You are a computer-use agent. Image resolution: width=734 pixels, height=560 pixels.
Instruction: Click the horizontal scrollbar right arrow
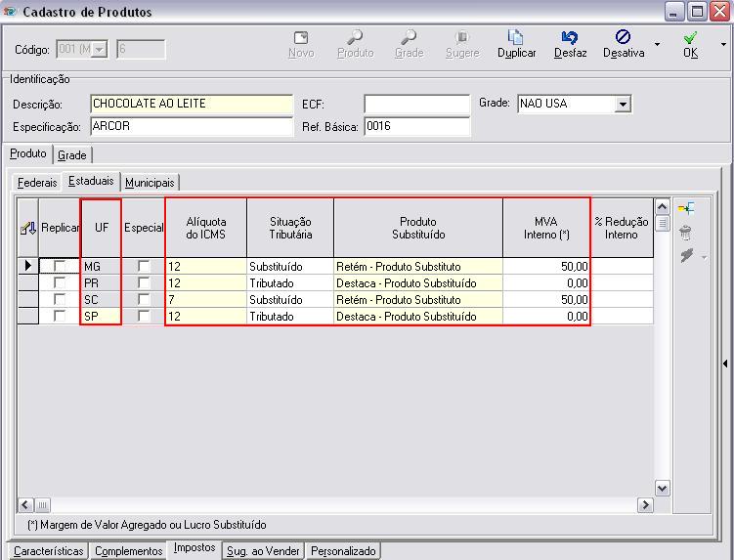pos(644,504)
